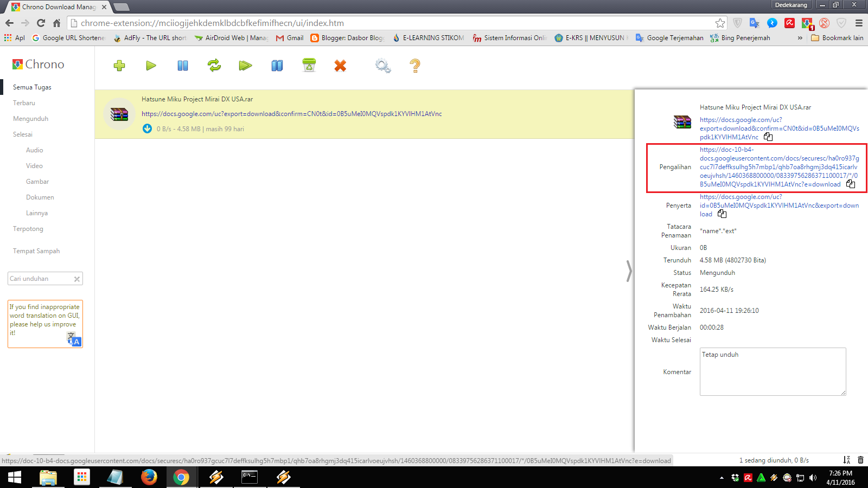Pause the selected download

[183, 66]
